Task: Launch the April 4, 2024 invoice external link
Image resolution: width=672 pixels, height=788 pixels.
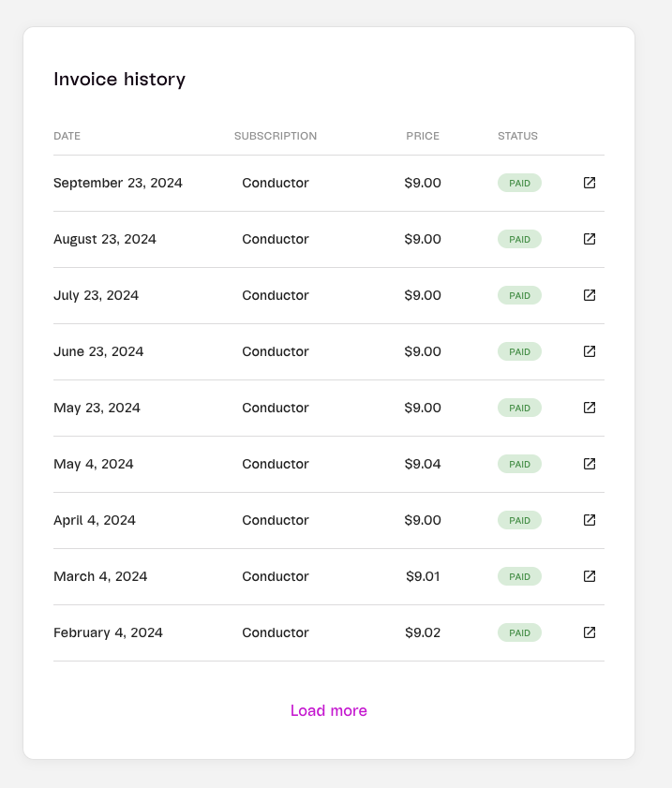Action: (x=590, y=520)
